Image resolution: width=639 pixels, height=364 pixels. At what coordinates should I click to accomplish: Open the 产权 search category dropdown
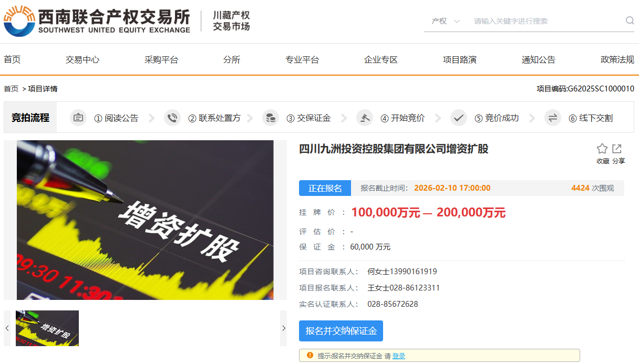(x=445, y=21)
